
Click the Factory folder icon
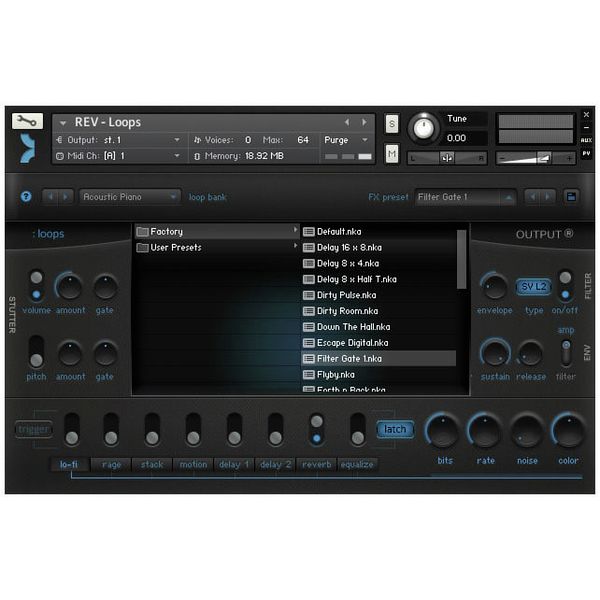point(142,232)
